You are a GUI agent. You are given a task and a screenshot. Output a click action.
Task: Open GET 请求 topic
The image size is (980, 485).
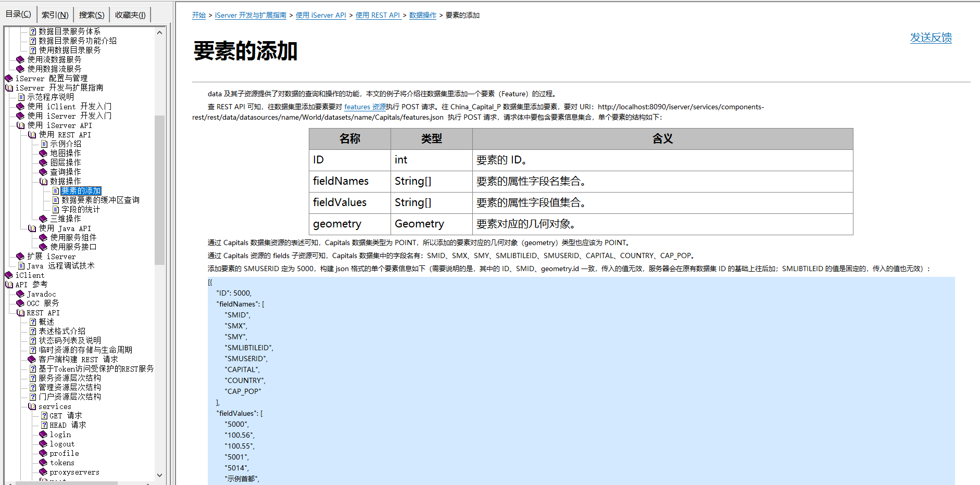(66, 416)
